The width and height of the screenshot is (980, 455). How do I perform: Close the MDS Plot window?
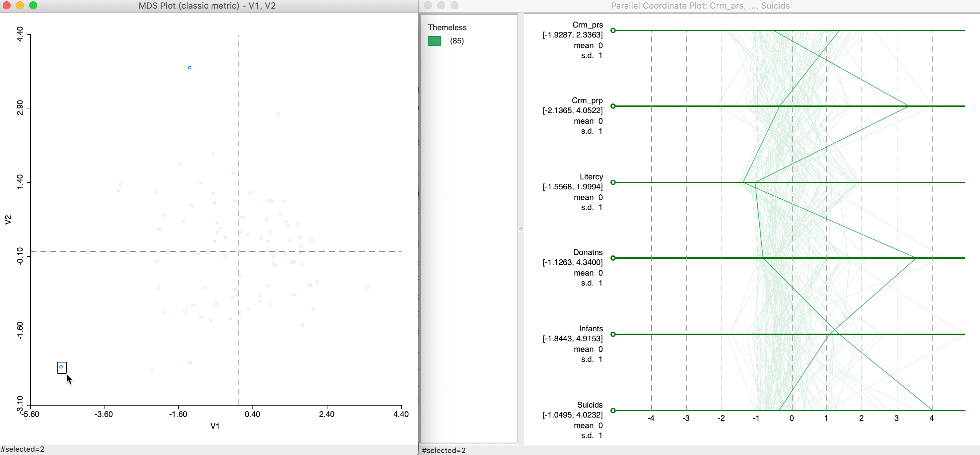click(x=6, y=5)
